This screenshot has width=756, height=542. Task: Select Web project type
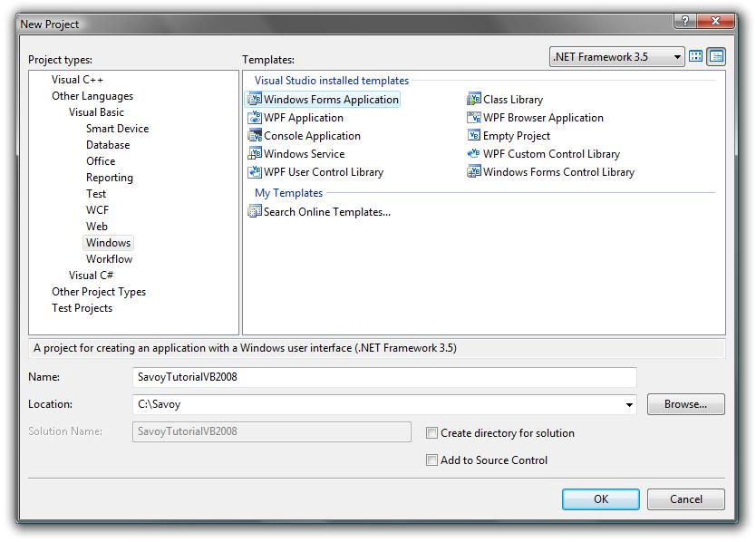click(97, 227)
